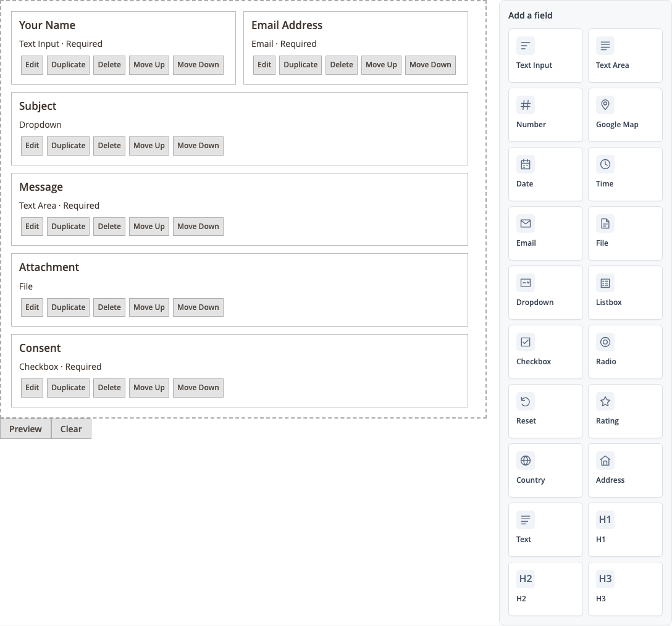
Task: Move the Message field up
Action: (x=149, y=226)
